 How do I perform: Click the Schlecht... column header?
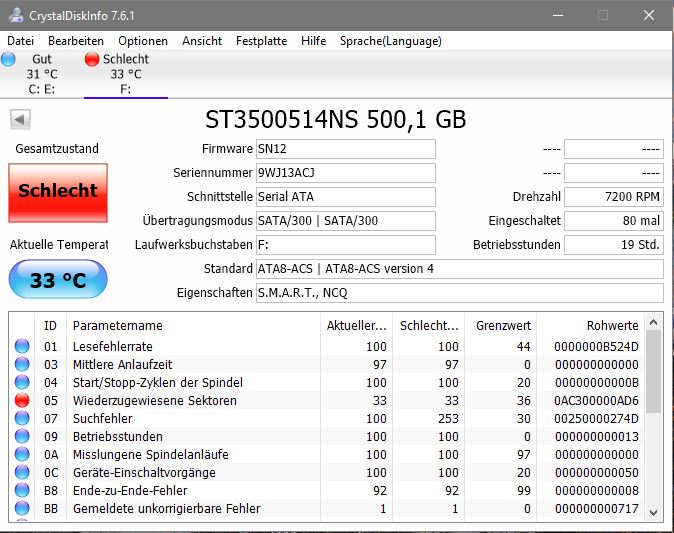[429, 325]
